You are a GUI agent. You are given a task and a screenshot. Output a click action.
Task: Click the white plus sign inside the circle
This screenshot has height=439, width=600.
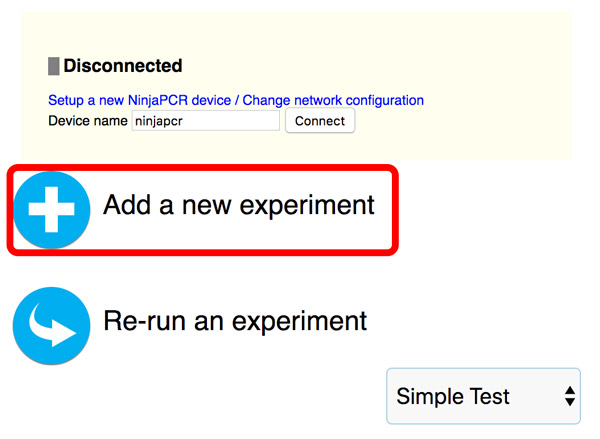coord(52,209)
